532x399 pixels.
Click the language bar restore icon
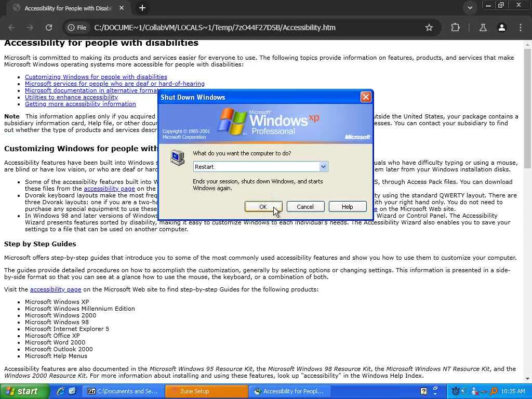tap(436, 389)
